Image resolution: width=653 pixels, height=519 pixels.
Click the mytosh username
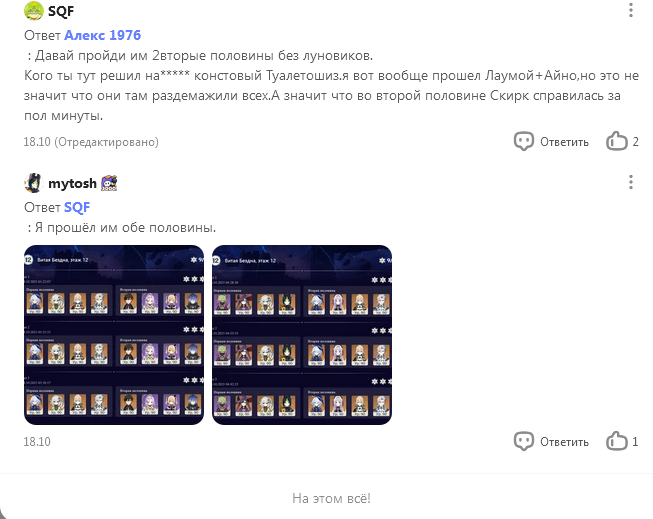[72, 183]
